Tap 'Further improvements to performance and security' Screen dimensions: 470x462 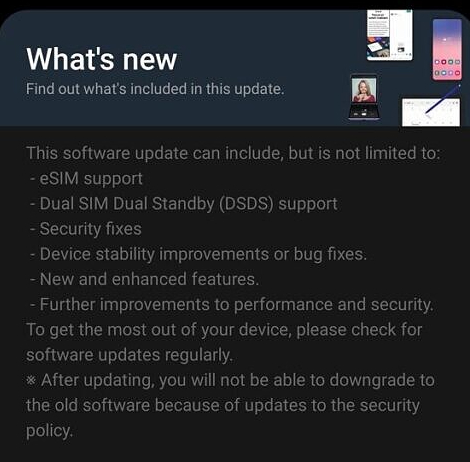(x=232, y=305)
